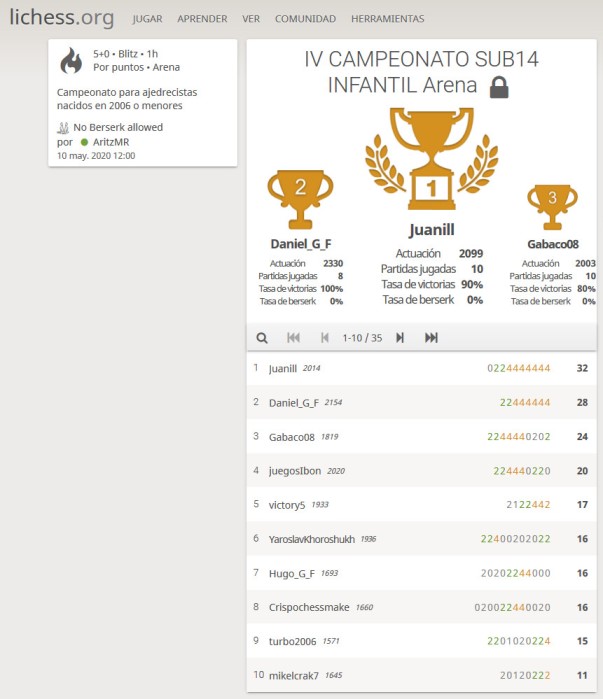Jump to first page of standings

[294, 338]
